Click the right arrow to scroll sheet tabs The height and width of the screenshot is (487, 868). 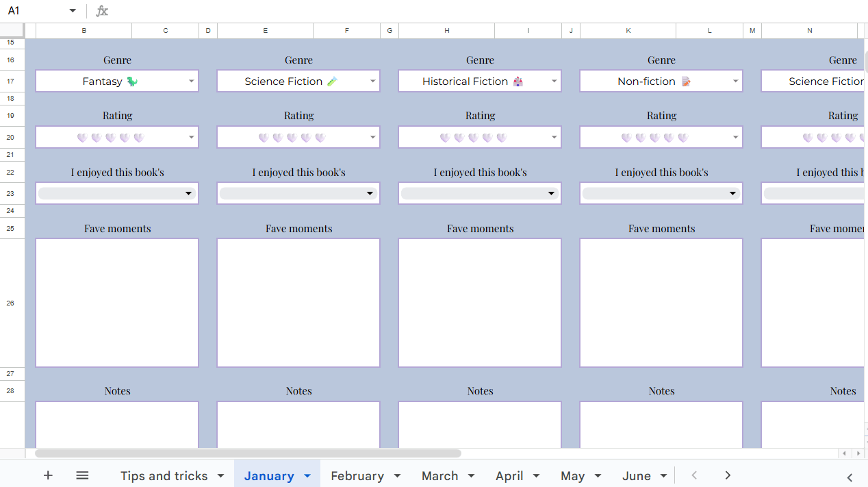(727, 475)
